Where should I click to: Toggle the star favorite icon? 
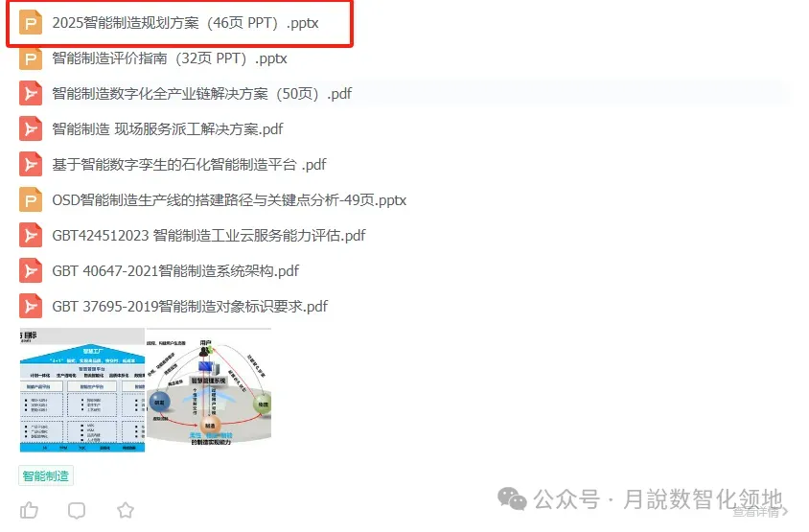tap(126, 510)
